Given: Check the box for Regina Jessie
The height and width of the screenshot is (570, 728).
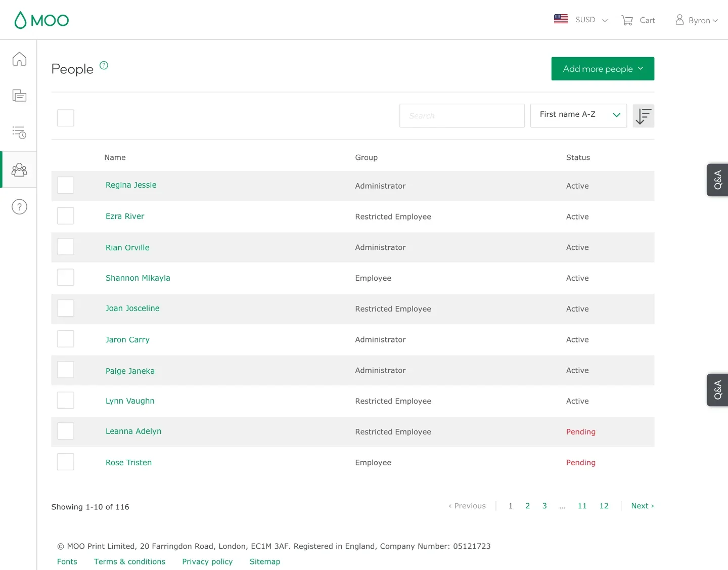Looking at the screenshot, I should (66, 185).
